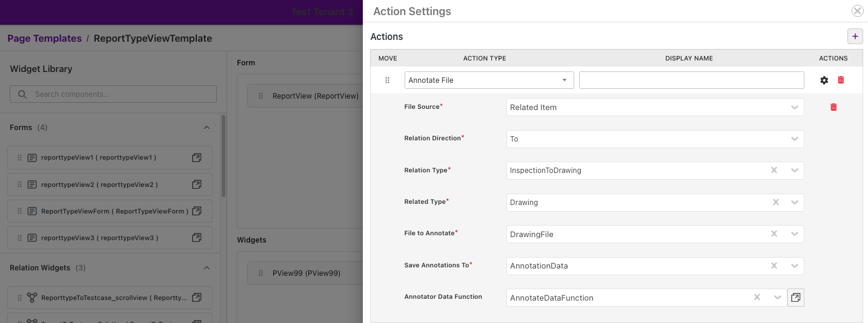Clear the AnnotateDataFunction selection

pyautogui.click(x=757, y=297)
